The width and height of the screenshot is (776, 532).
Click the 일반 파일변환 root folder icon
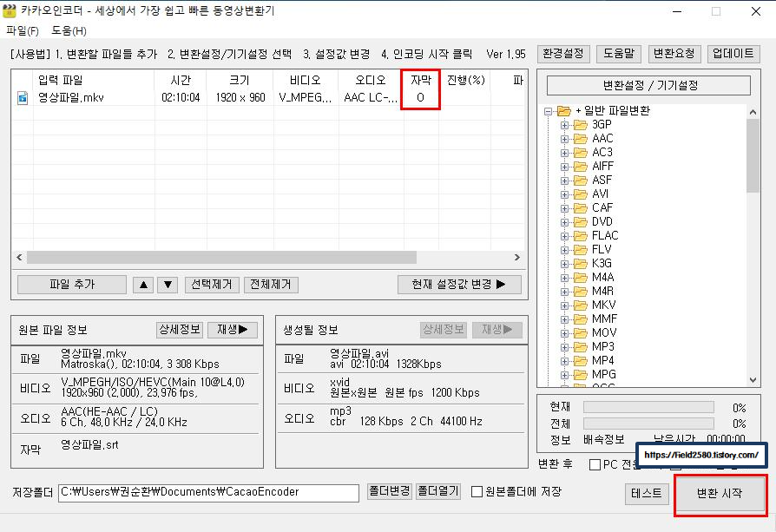(563, 111)
